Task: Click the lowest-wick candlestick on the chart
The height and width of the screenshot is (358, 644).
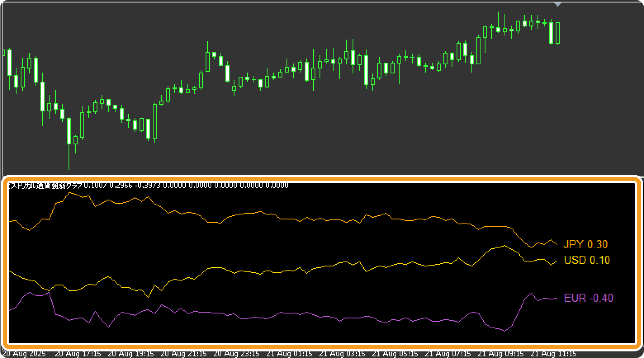Action: click(x=69, y=136)
